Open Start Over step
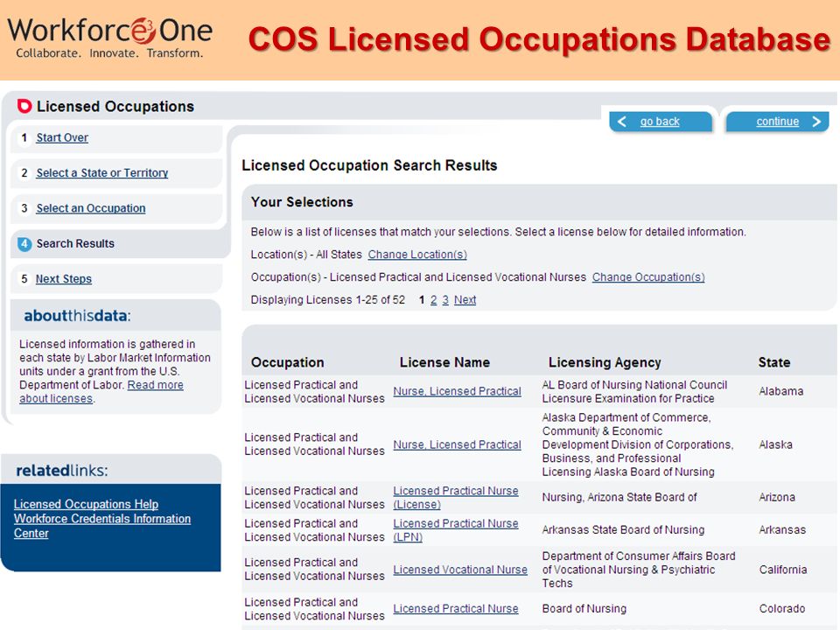 [62, 137]
